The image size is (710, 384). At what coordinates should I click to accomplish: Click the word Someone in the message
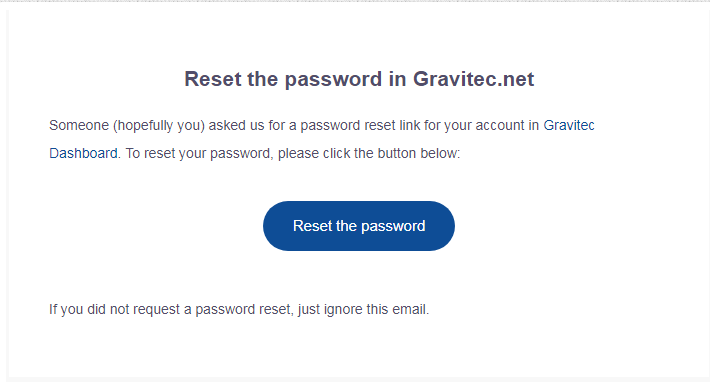pyautogui.click(x=79, y=125)
